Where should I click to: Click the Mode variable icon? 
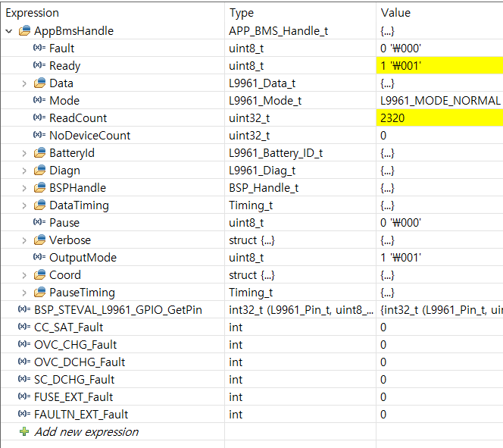39,100
